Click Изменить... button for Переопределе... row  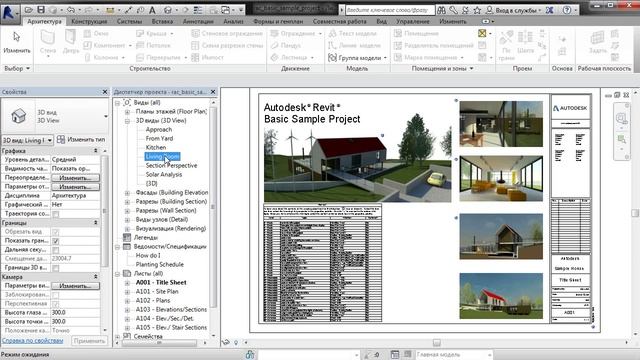[75, 178]
